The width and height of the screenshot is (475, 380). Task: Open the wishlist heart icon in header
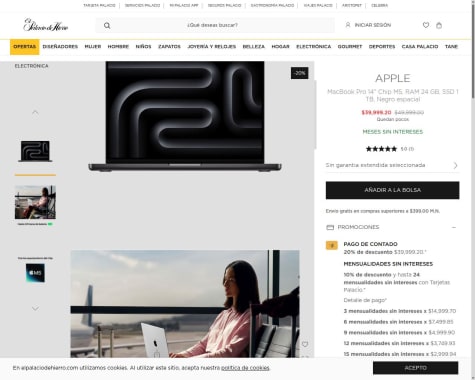(x=426, y=25)
